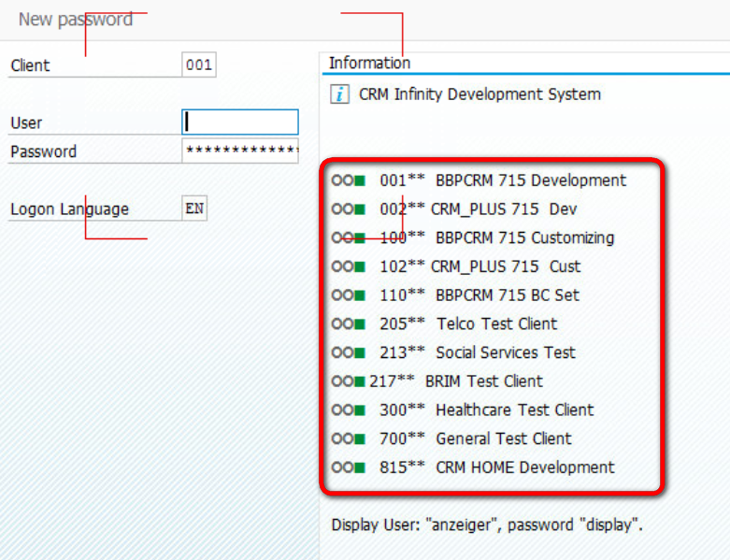Click traffic light icon for 002 CRM_PLUS 715 Dev

[349, 209]
